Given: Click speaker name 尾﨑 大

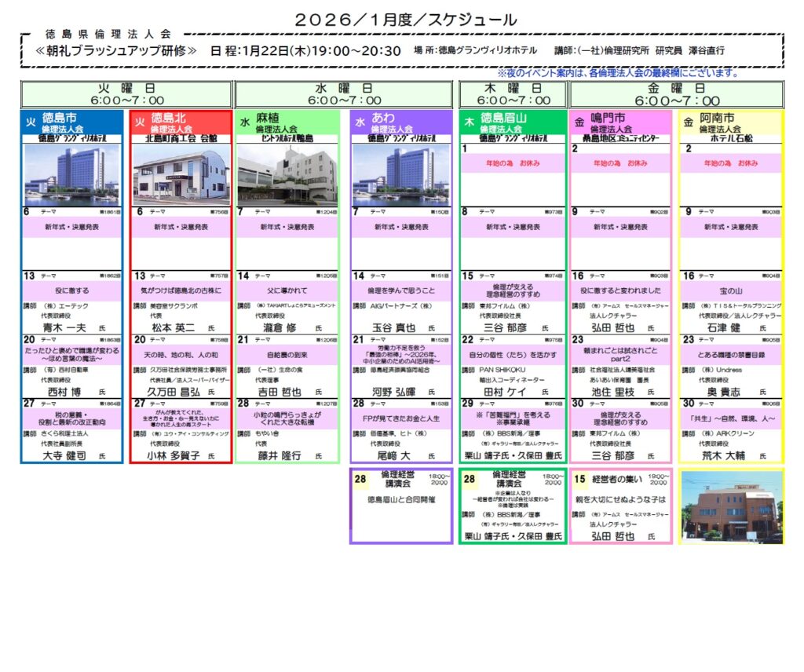Looking at the screenshot, I should (394, 455).
